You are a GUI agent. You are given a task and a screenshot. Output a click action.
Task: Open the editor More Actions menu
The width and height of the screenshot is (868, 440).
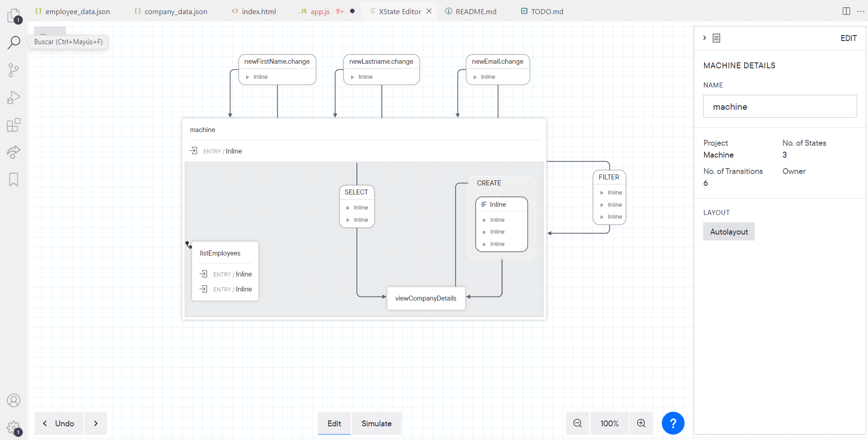click(861, 11)
